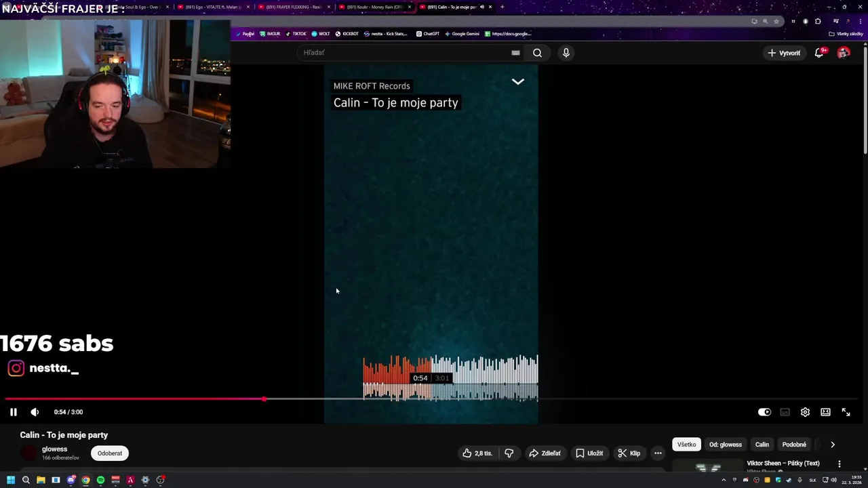Click the audio waveform visualizer in the video
Screen dimensions: 868x488
tap(450, 378)
